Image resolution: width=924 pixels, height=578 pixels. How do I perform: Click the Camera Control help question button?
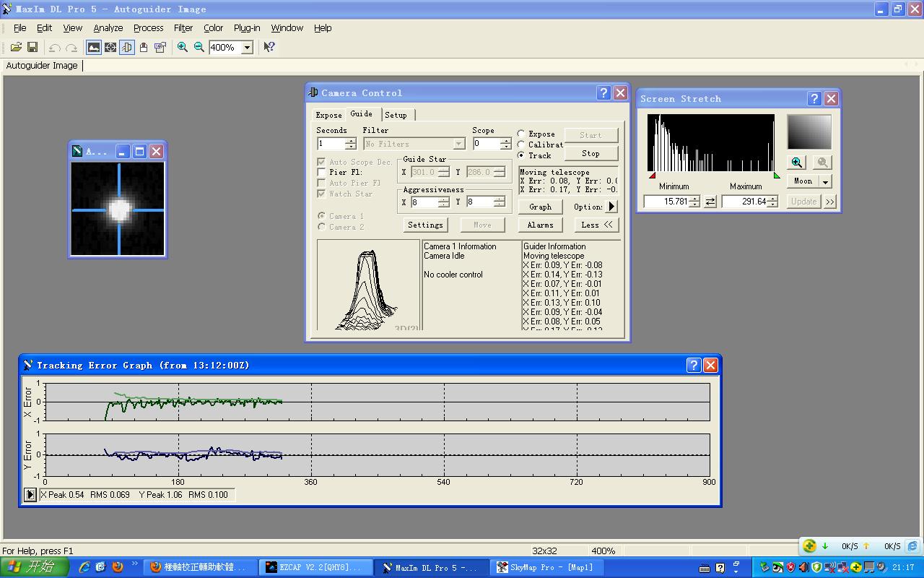tap(603, 92)
